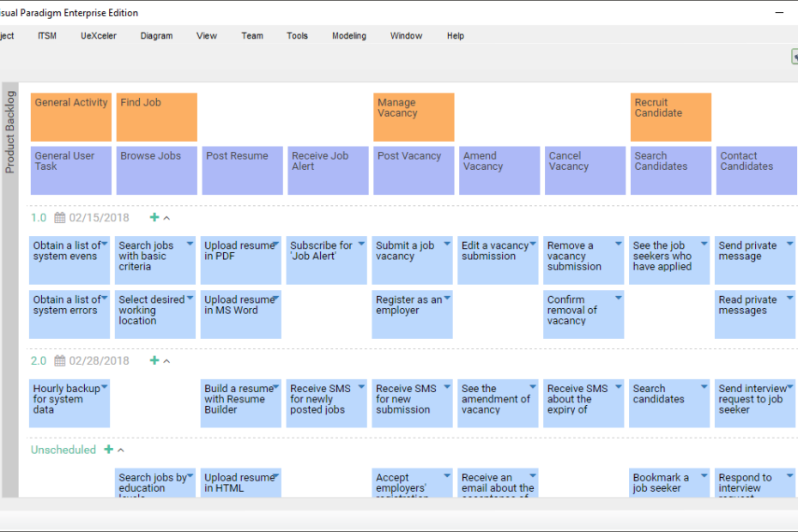
Task: Click the green plus icon beside release 2.0
Action: (x=154, y=361)
